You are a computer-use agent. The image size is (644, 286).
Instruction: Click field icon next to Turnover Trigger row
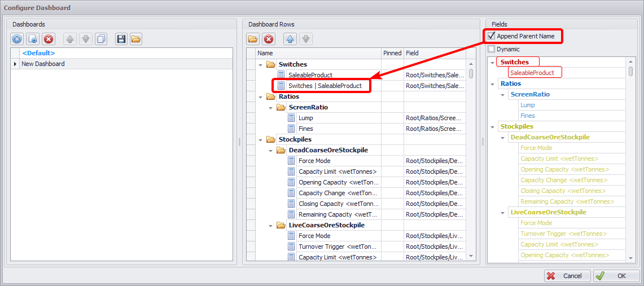tap(291, 247)
